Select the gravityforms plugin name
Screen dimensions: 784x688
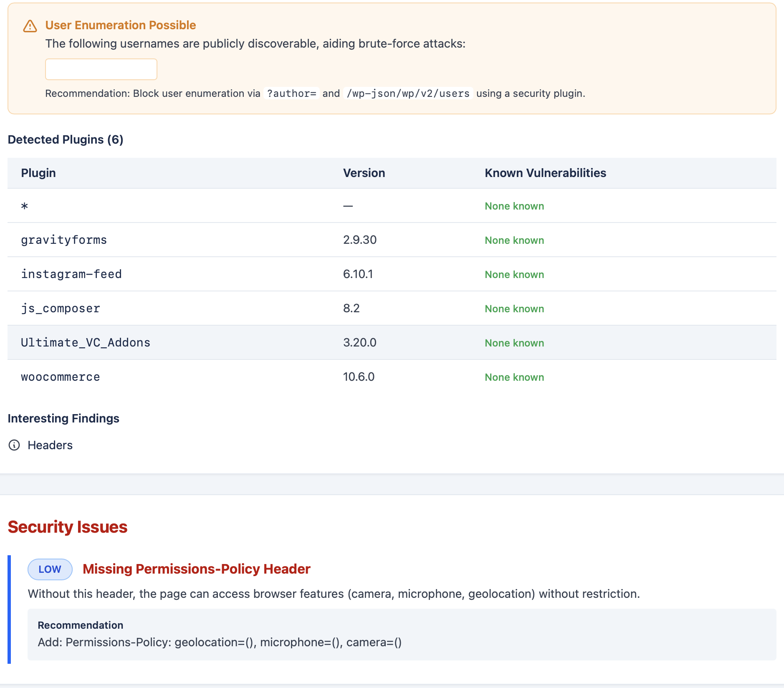point(64,240)
